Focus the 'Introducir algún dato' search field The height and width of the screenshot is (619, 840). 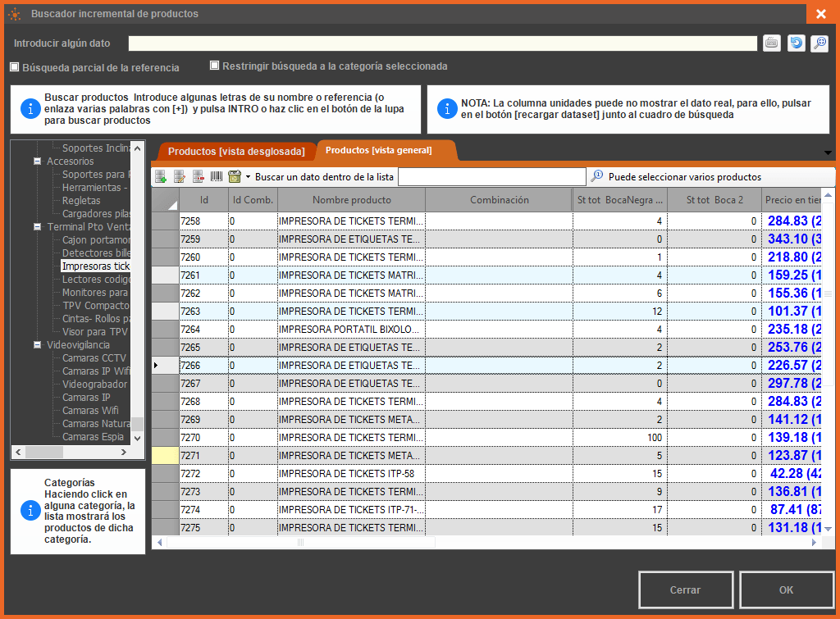coord(442,43)
